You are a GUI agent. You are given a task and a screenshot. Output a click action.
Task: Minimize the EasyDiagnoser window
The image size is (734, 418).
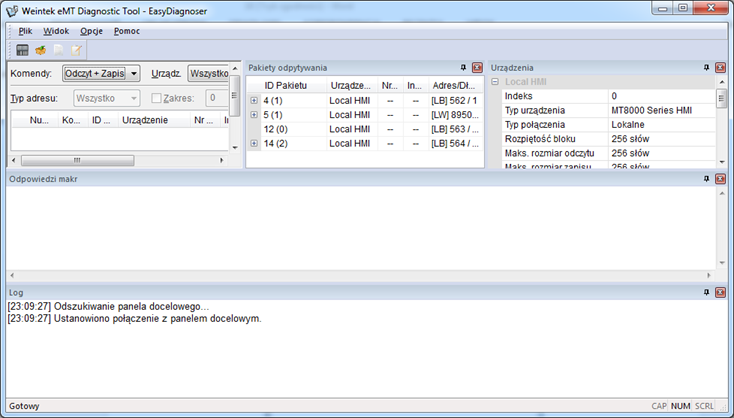click(x=663, y=8)
